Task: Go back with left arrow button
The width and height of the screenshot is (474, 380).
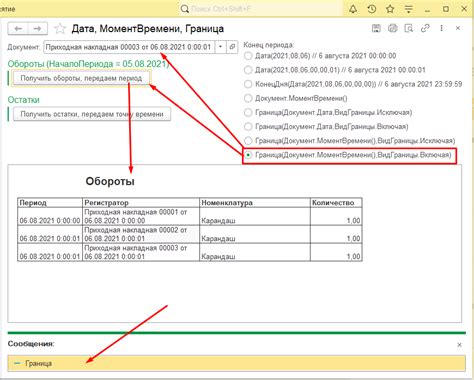Action: pyautogui.click(x=18, y=29)
